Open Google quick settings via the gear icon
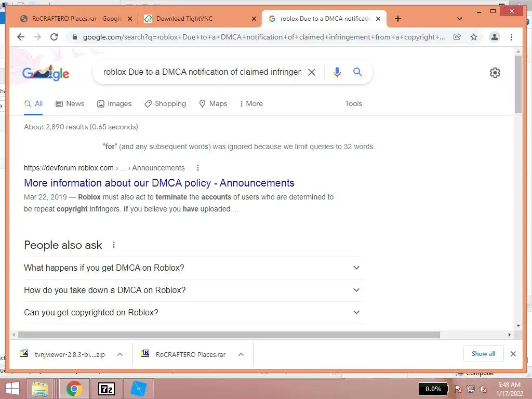The height and width of the screenshot is (399, 532). (x=495, y=73)
